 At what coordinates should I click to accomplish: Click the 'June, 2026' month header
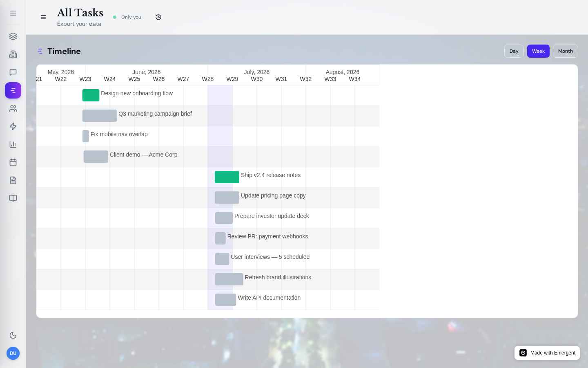click(147, 72)
